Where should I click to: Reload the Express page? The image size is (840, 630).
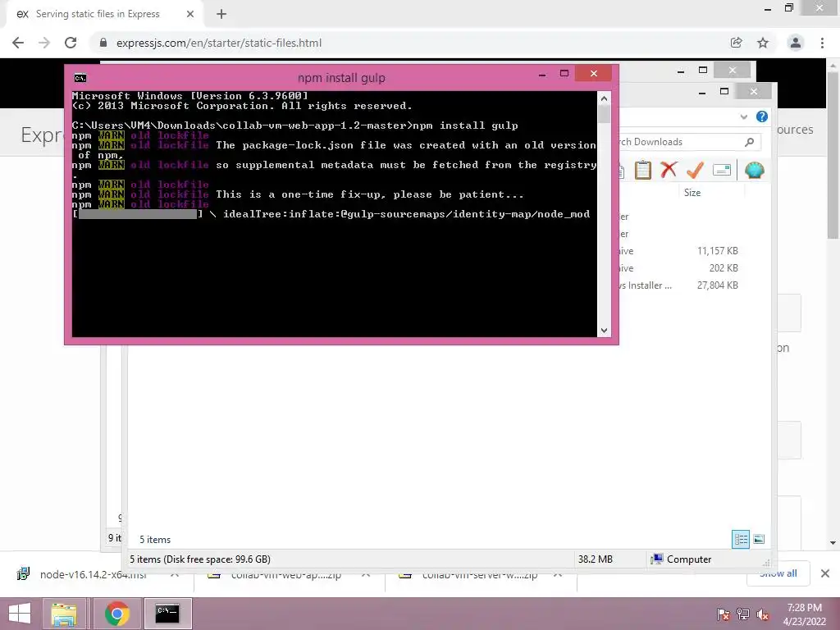71,43
